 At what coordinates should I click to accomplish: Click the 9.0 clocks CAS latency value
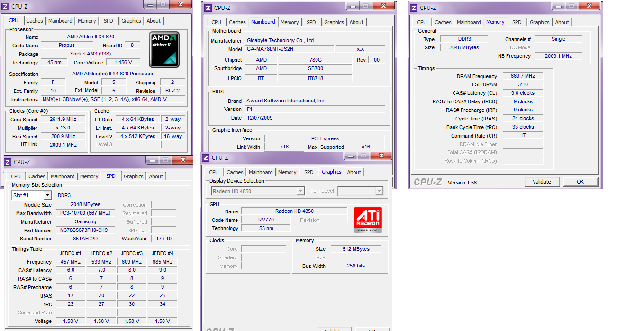pos(523,93)
